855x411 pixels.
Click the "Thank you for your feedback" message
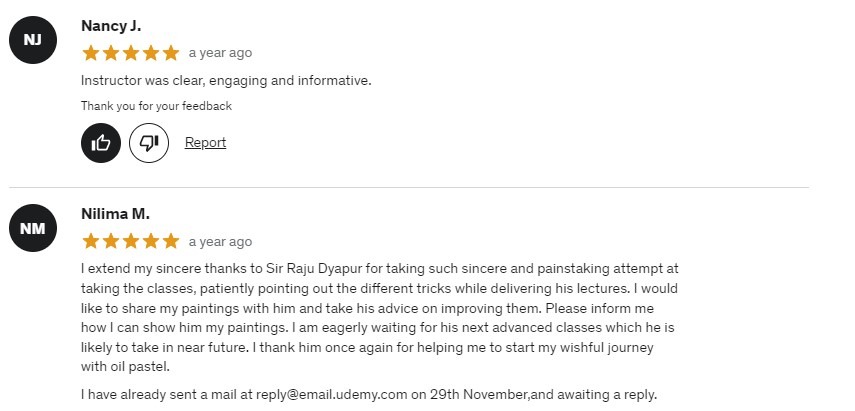[x=156, y=106]
